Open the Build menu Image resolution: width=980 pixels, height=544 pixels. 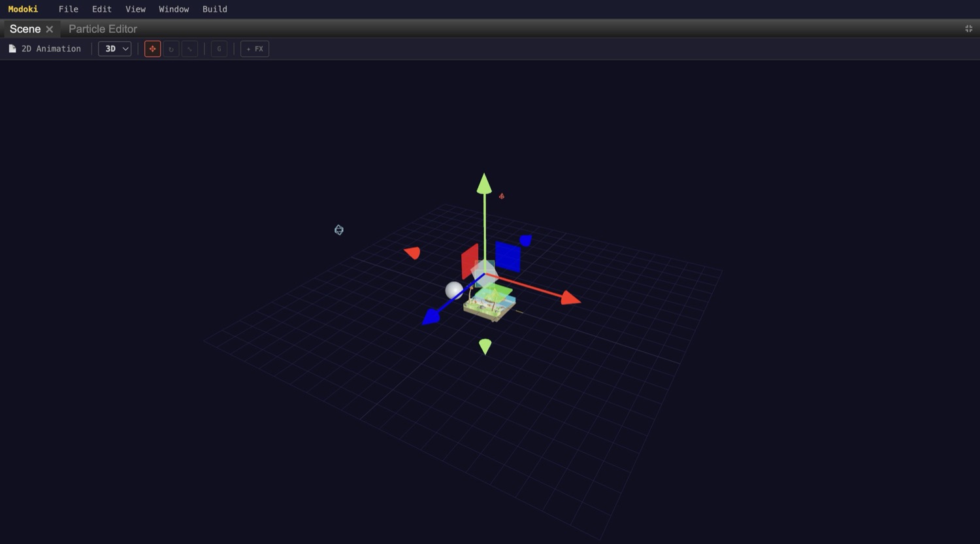pyautogui.click(x=215, y=9)
